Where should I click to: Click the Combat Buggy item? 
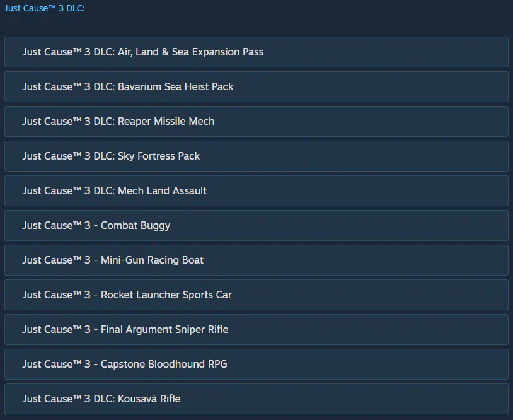click(96, 225)
